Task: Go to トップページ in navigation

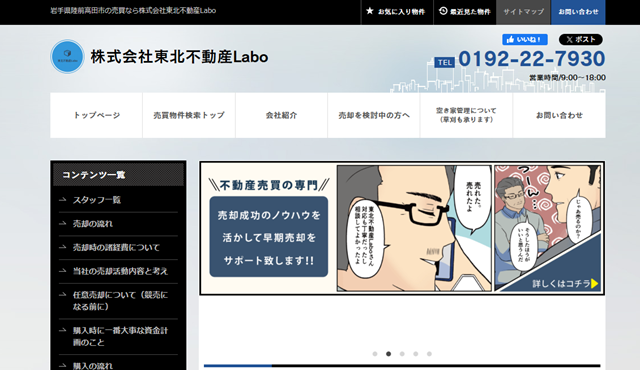Action: coord(96,115)
